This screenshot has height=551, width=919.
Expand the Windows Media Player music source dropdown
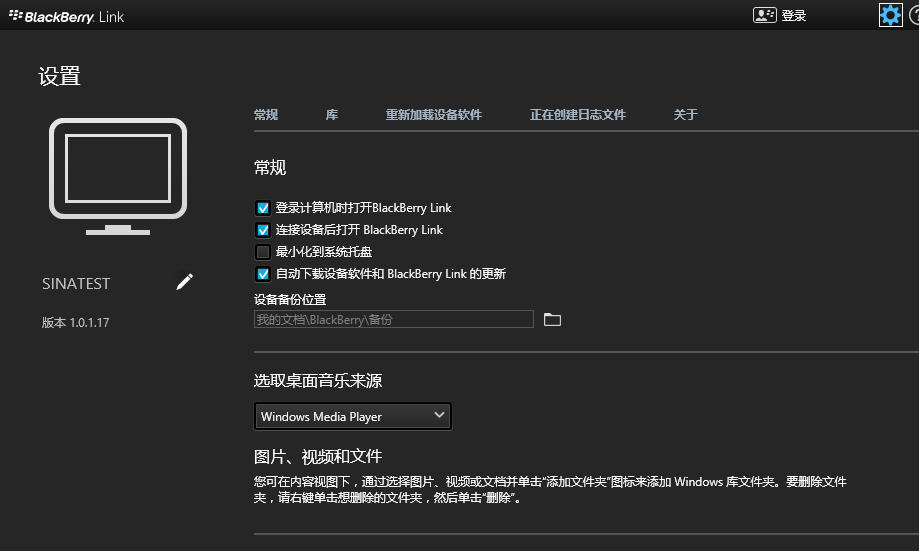pos(352,416)
